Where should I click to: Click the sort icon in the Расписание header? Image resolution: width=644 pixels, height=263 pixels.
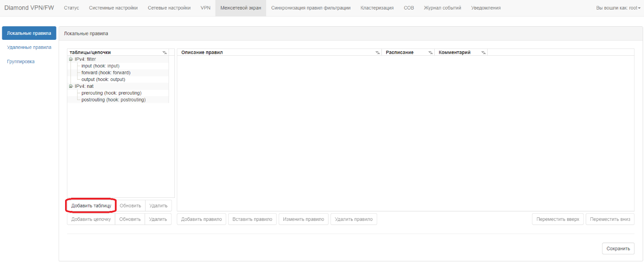tap(430, 53)
